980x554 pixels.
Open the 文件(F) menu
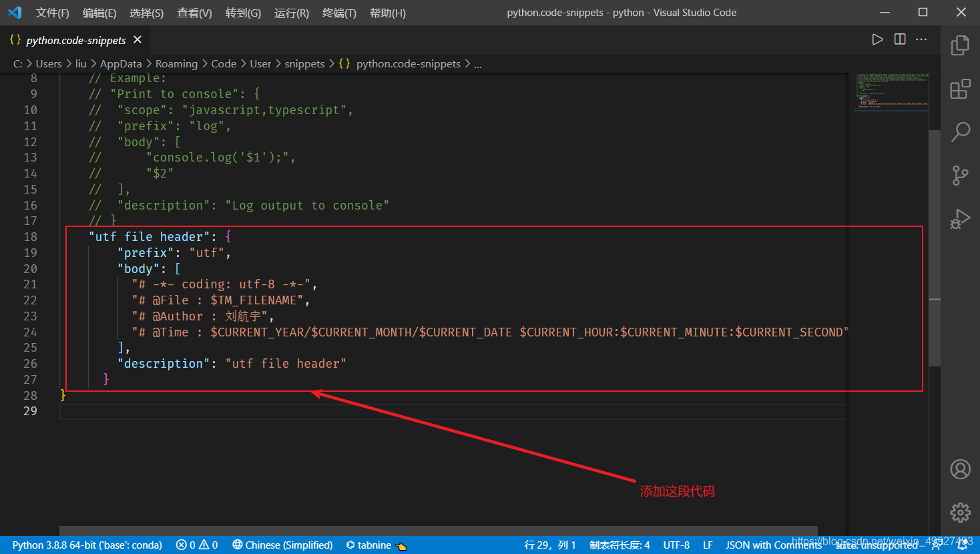[x=52, y=13]
